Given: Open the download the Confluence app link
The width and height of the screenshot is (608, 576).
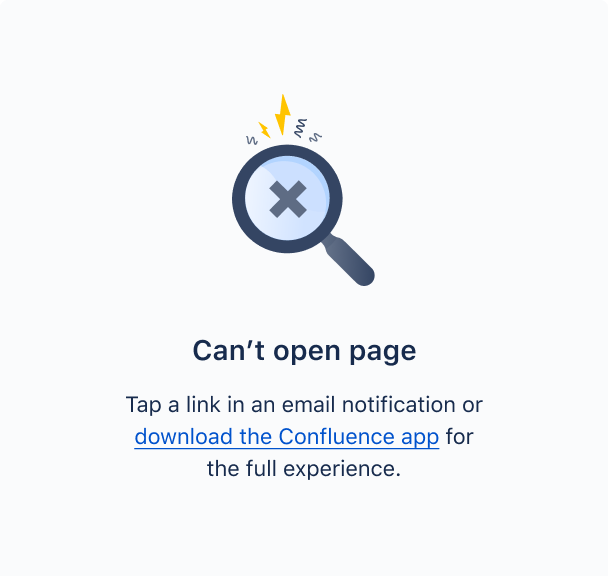Looking at the screenshot, I should tap(287, 437).
